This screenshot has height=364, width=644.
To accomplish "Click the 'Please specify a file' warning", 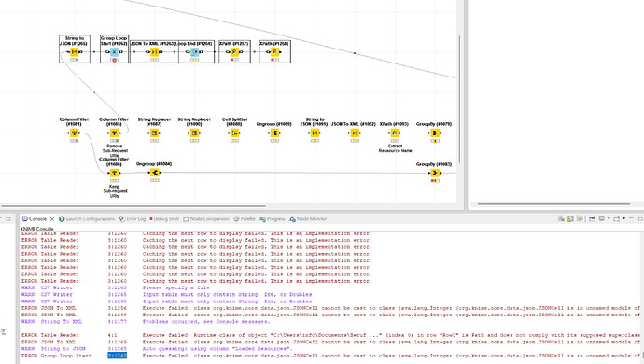I will click(176, 288).
